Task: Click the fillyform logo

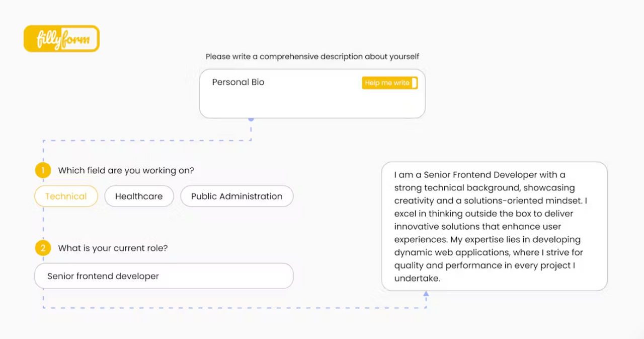Action: coord(61,39)
